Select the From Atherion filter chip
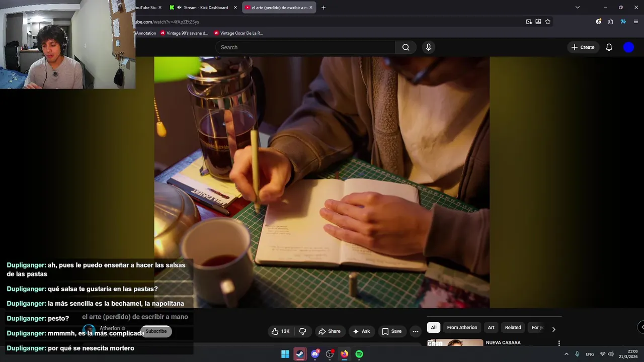This screenshot has width=644, height=362. (462, 327)
